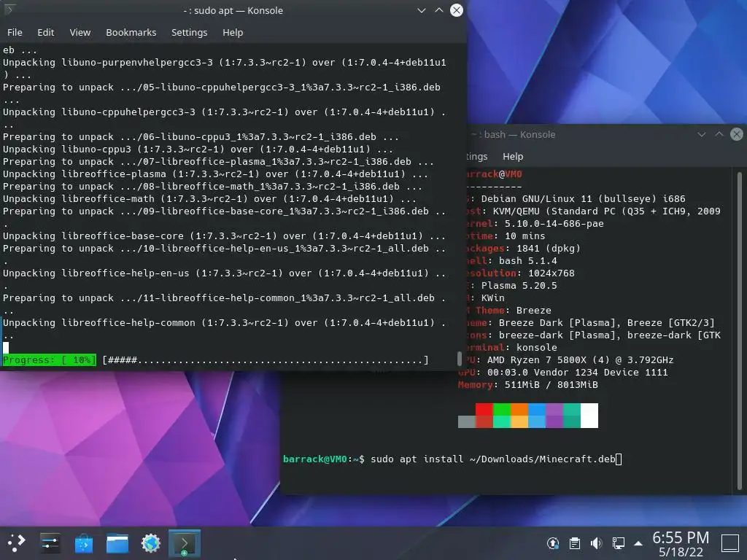747x560 pixels.
Task: Maximize the bash Konsole window
Action: tap(719, 134)
